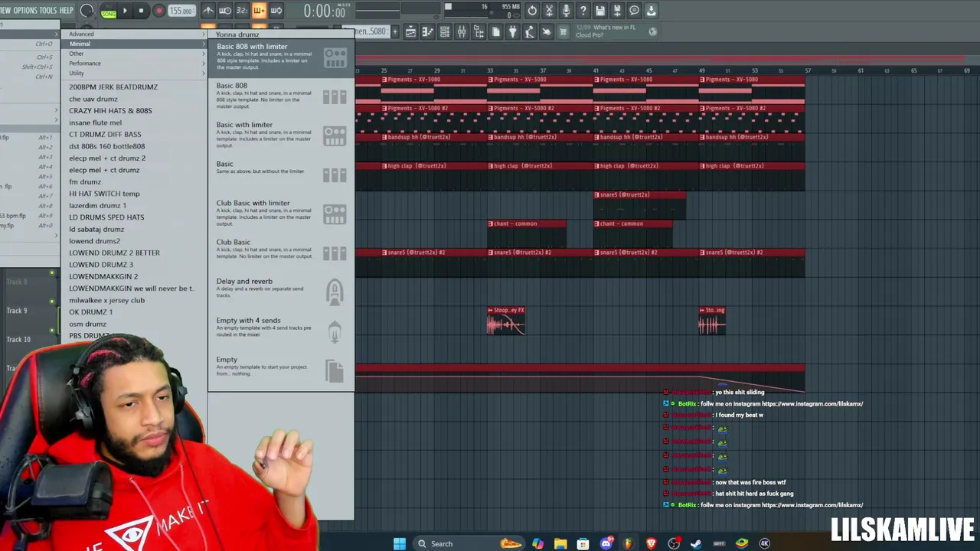Open the channel rack icon
This screenshot has height=551, width=980.
click(x=444, y=31)
